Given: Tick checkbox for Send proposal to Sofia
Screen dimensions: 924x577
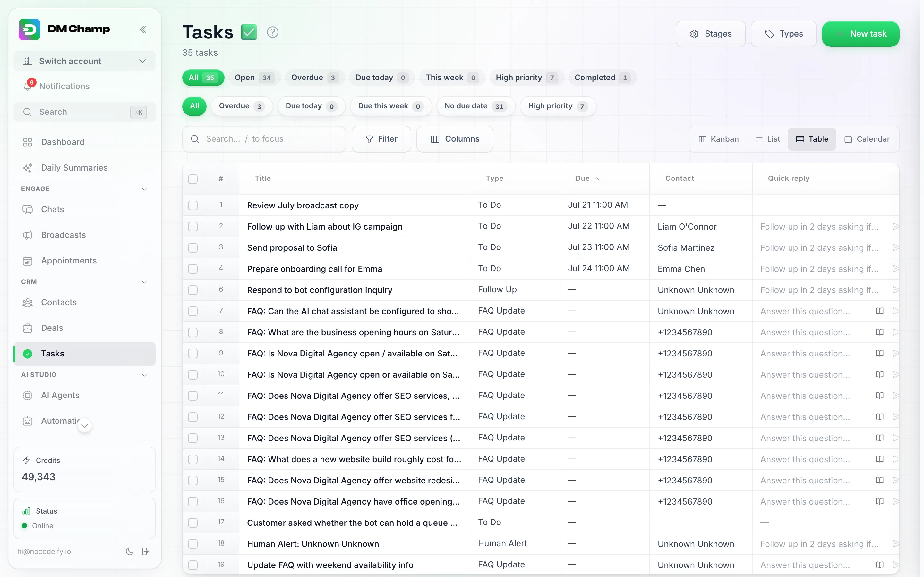Looking at the screenshot, I should click(x=193, y=247).
